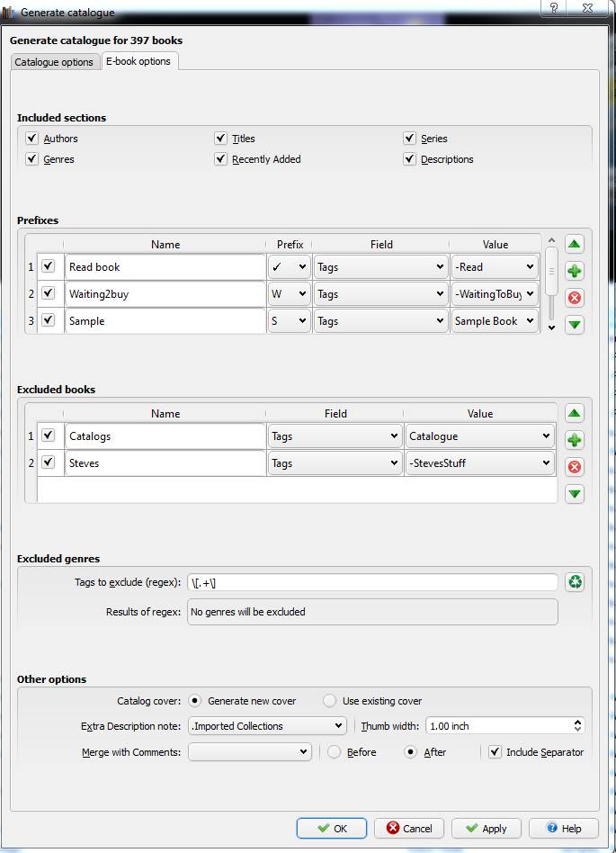Image resolution: width=616 pixels, height=853 pixels.
Task: Open Help for catalogue generation
Action: [x=563, y=828]
